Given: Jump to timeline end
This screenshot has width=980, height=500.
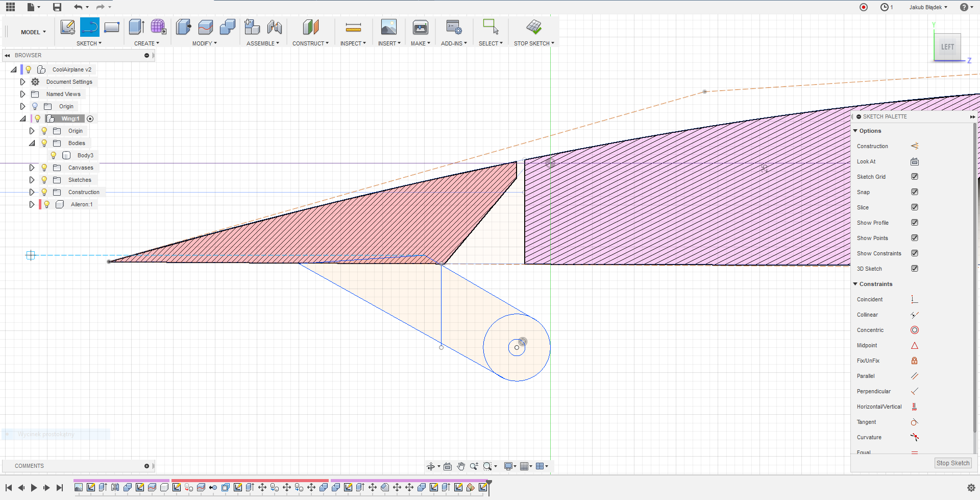Looking at the screenshot, I should [x=60, y=488].
